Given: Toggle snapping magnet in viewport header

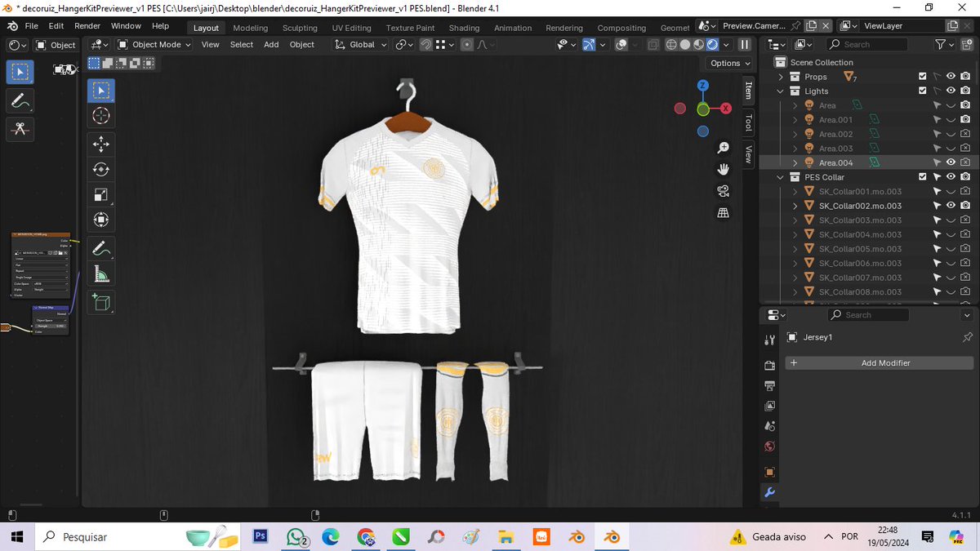Looking at the screenshot, I should point(425,45).
